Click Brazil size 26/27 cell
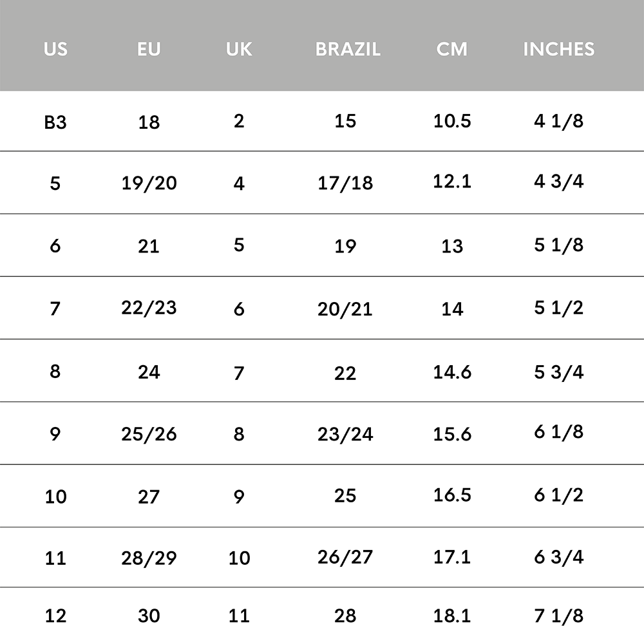 [345, 557]
